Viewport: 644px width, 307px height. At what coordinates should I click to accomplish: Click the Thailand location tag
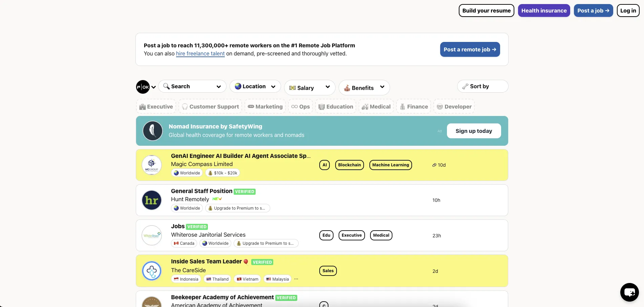coord(217,279)
